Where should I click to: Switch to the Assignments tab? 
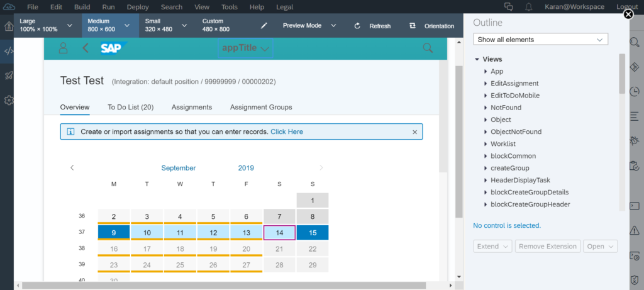(x=192, y=107)
